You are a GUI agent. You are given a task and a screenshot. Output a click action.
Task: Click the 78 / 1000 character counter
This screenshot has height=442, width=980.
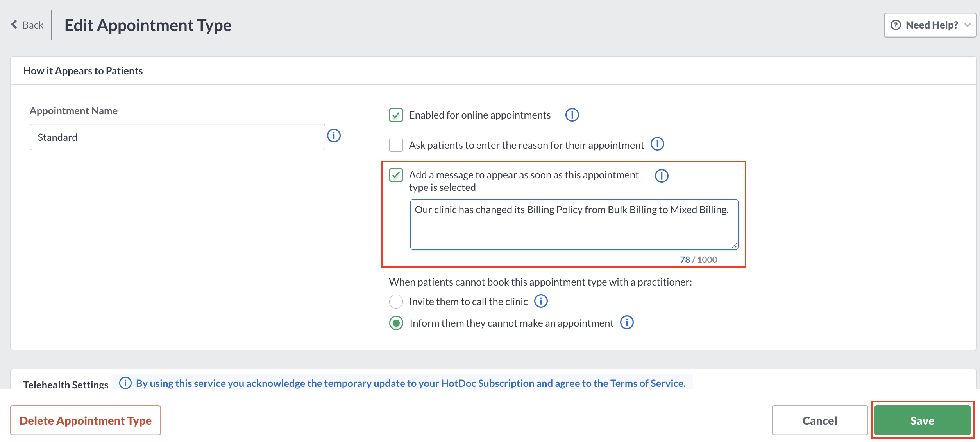coord(698,260)
